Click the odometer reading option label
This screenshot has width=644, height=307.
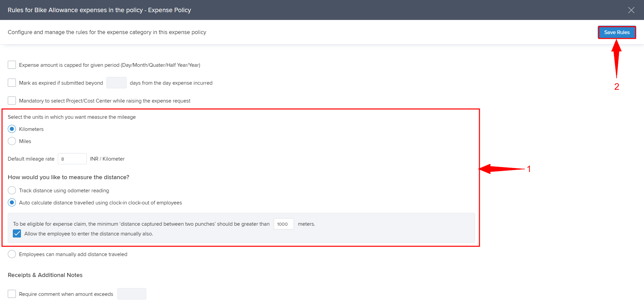[x=64, y=191]
